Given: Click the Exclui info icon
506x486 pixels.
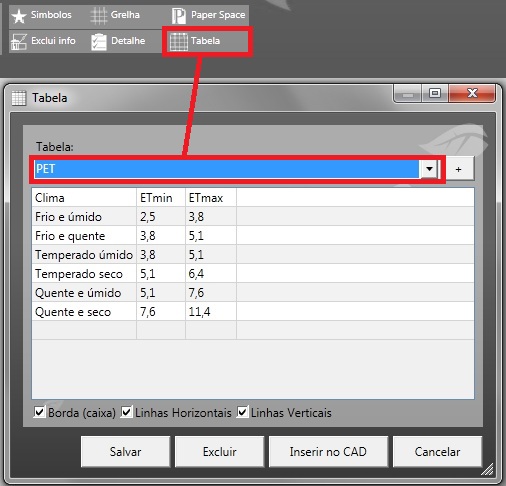Looking at the screenshot, I should click(19, 42).
